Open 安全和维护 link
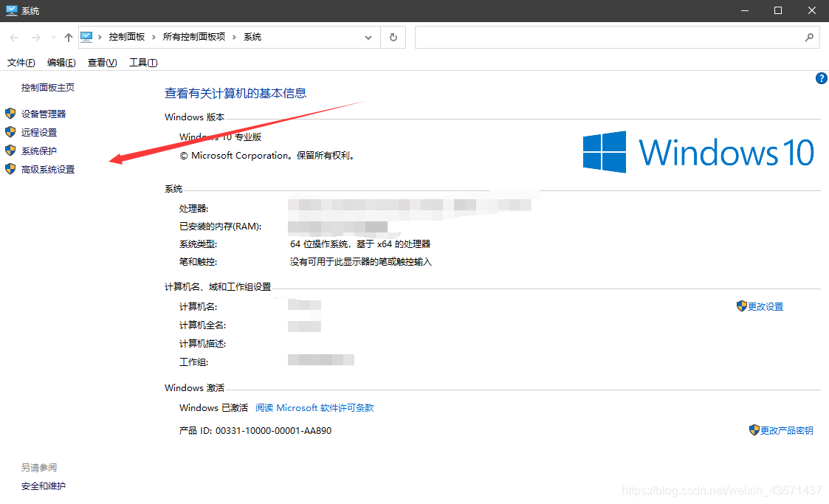 [x=44, y=486]
